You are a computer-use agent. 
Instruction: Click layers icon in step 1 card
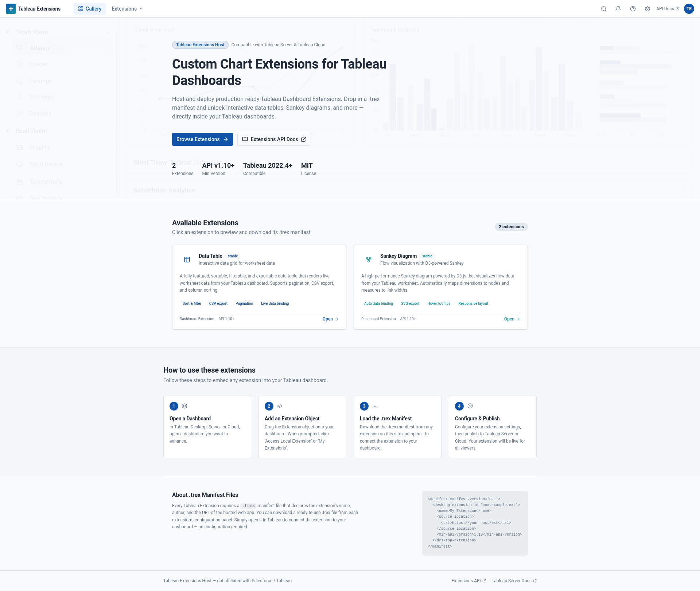(184, 406)
